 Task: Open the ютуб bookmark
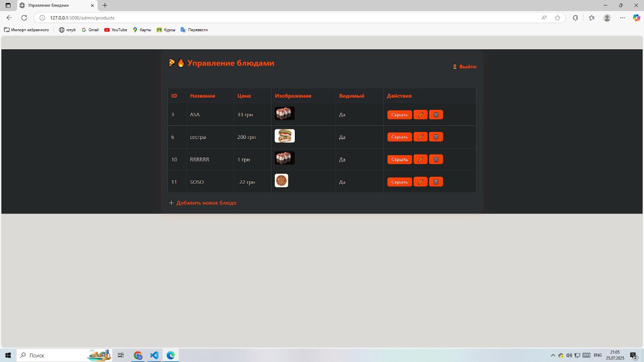point(67,30)
